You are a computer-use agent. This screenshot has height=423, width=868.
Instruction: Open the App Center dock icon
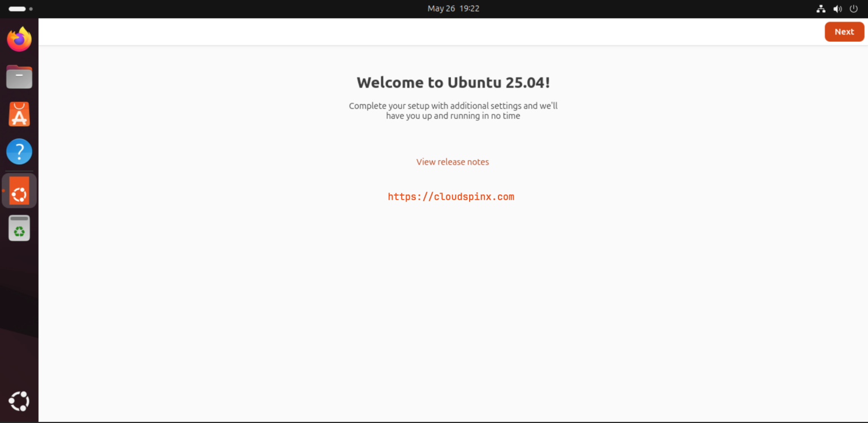19,115
